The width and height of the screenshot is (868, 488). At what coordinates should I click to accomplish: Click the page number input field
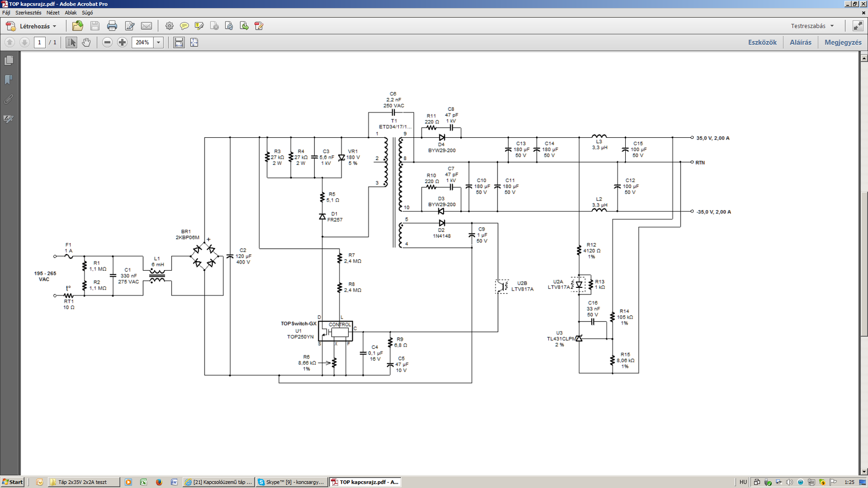40,42
